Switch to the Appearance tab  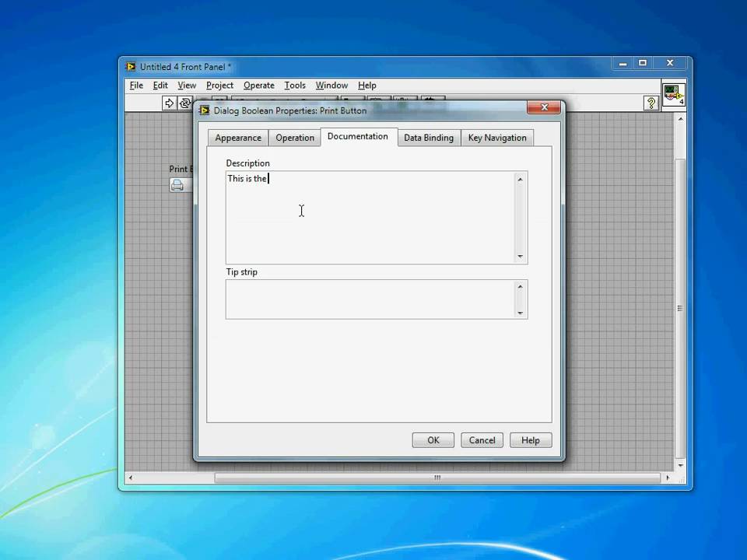(x=238, y=138)
